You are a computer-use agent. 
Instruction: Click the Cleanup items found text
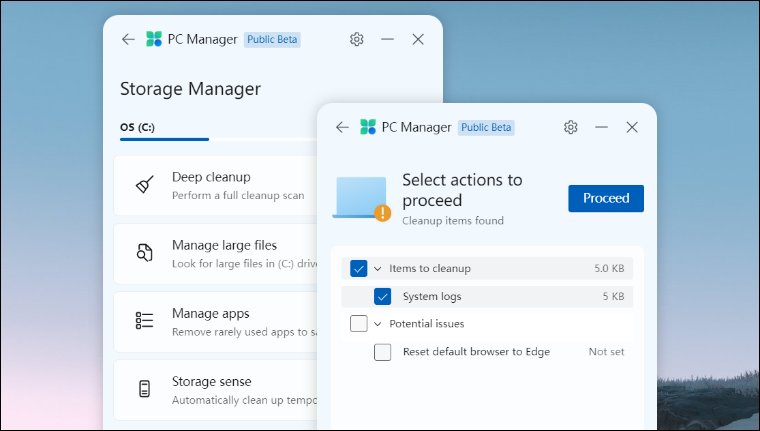click(x=453, y=221)
